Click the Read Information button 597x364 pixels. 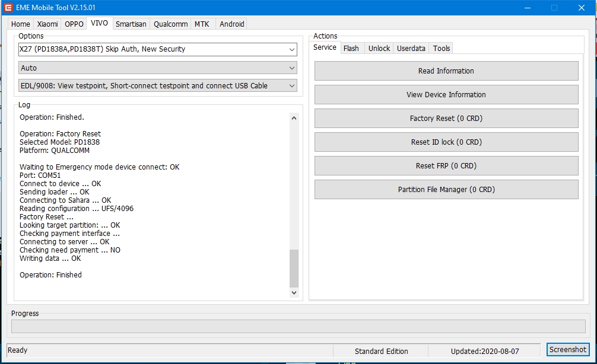coord(446,71)
